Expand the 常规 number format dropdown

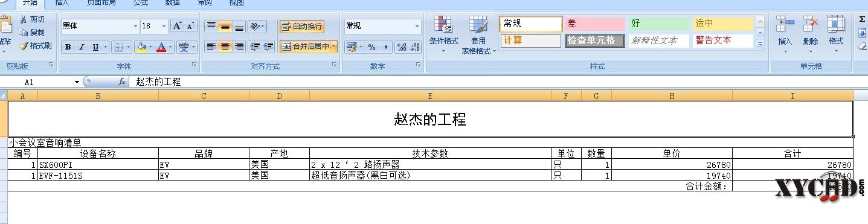pos(417,26)
